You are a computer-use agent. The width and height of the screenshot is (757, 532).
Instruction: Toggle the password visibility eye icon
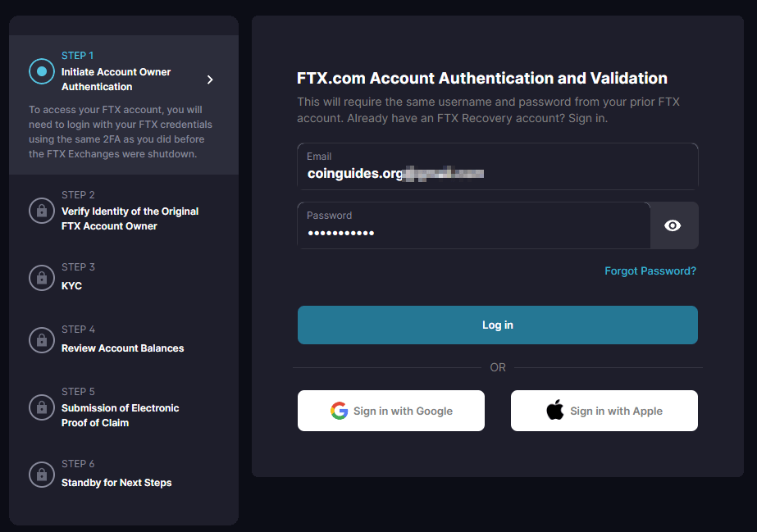click(673, 225)
